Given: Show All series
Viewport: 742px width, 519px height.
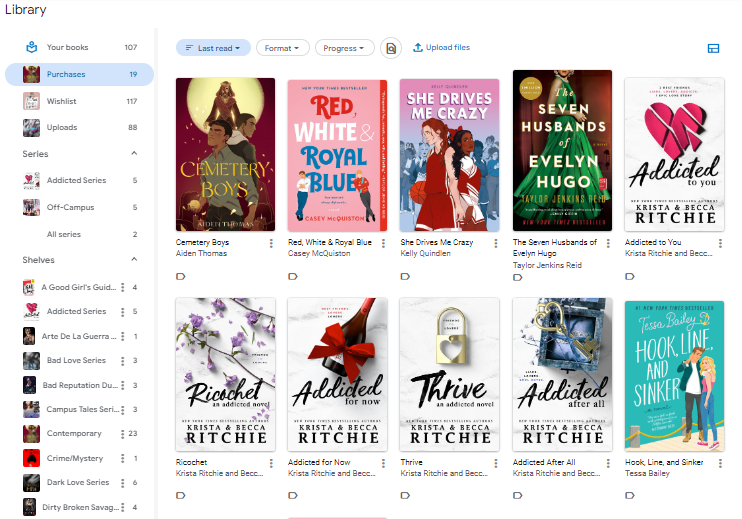Looking at the screenshot, I should tap(80, 234).
